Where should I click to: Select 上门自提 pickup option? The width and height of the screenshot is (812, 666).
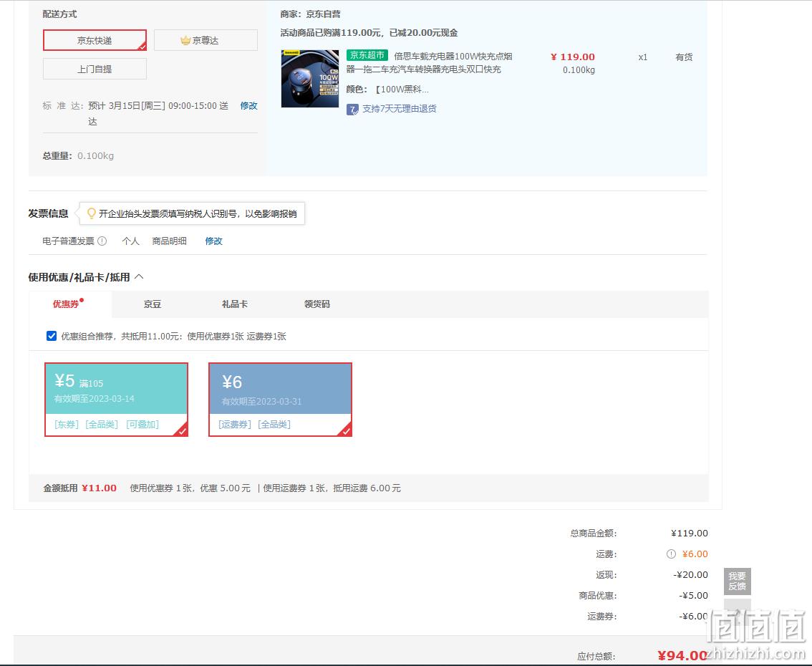[x=95, y=69]
